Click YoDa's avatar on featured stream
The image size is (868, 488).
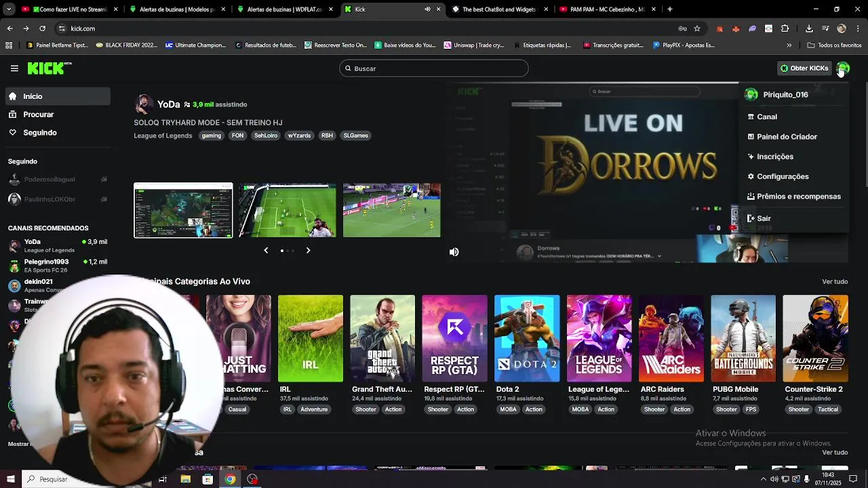pos(144,104)
